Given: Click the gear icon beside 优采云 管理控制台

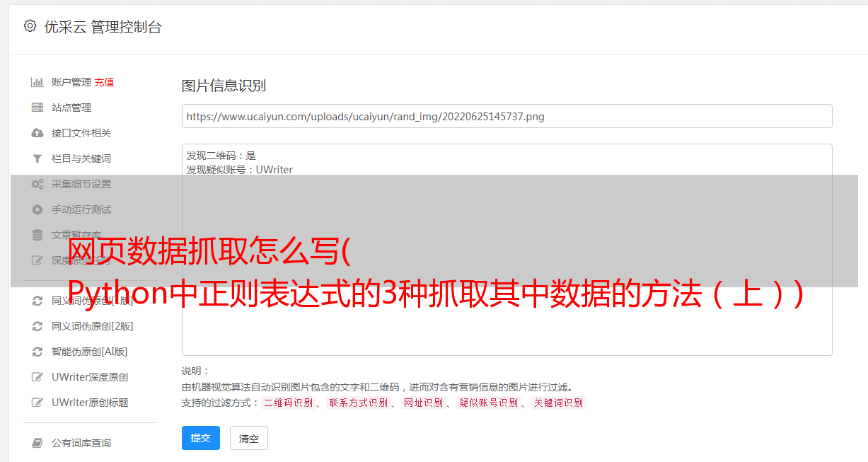Looking at the screenshot, I should tap(30, 26).
